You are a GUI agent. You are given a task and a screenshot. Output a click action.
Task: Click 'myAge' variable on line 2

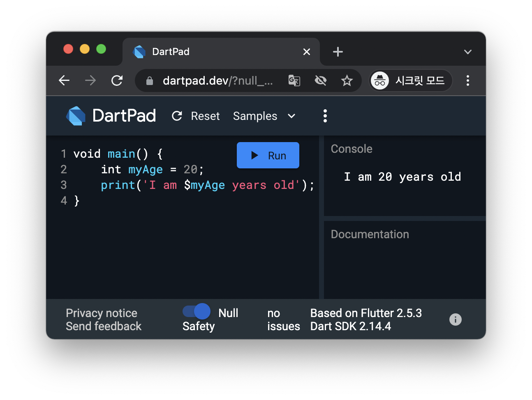pos(146,170)
